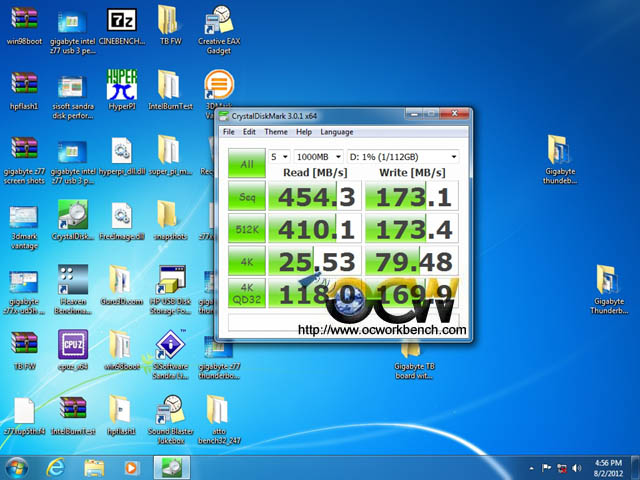Open gigabyte z77 screen shots archive

pyautogui.click(x=24, y=148)
